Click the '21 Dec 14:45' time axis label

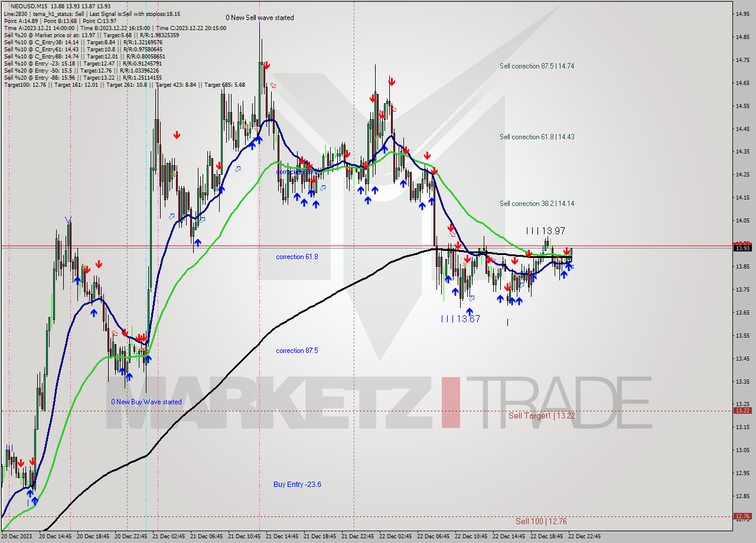[282, 537]
